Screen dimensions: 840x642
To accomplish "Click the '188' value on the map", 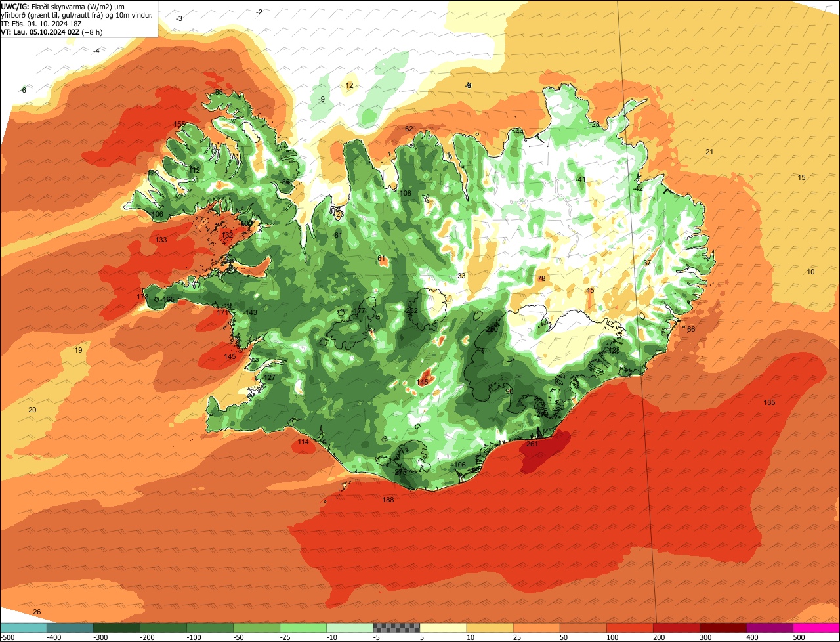I will coord(388,500).
